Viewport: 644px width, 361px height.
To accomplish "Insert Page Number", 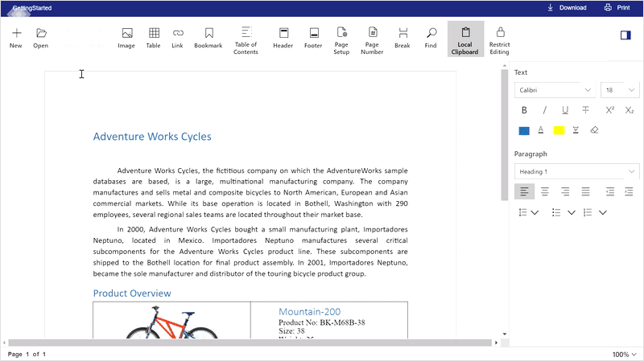I will click(372, 40).
